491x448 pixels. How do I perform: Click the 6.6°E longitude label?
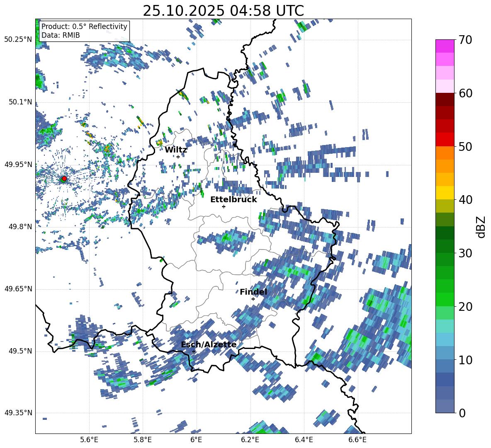click(357, 440)
